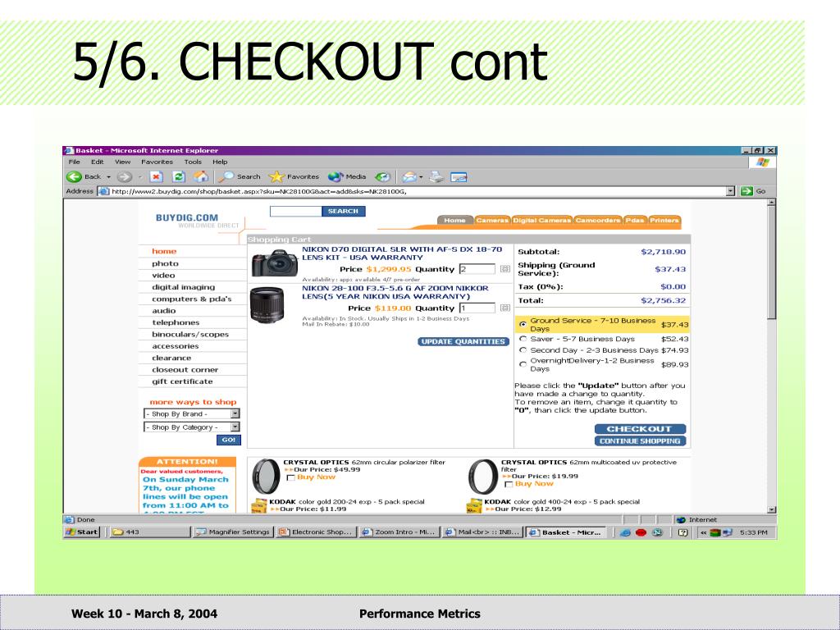840x630 pixels.
Task: Open the Mail icon dropdown arrow
Action: point(421,177)
